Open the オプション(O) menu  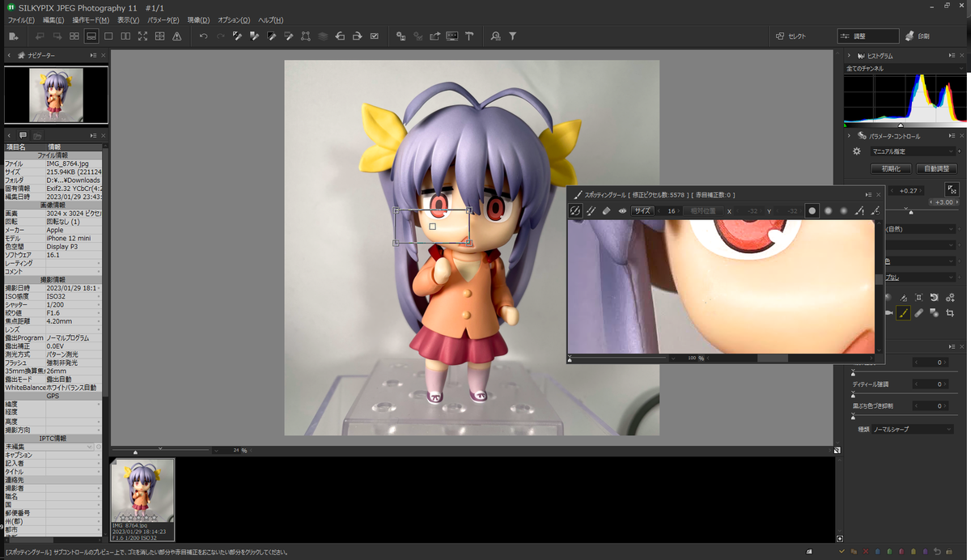pyautogui.click(x=235, y=19)
